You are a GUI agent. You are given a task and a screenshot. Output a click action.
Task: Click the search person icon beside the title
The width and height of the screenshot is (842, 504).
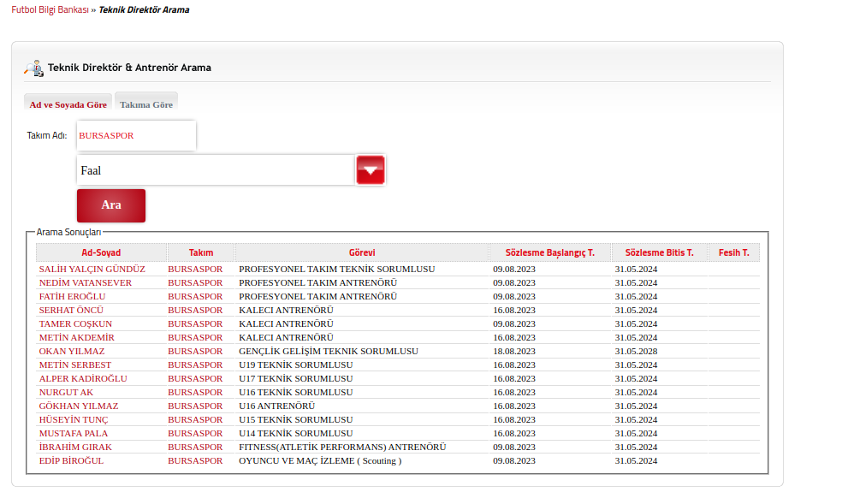[x=33, y=68]
